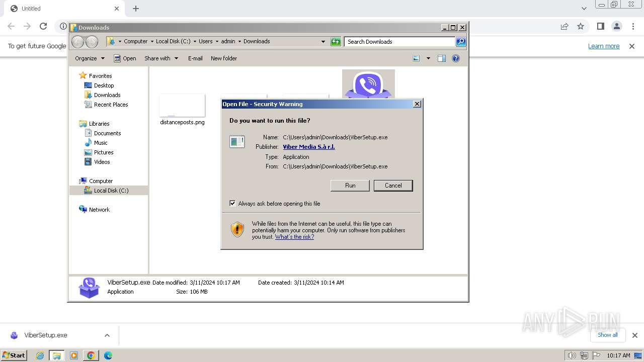This screenshot has height=362, width=644.
Task: Dismiss the Chrome infobar
Action: [632, 46]
